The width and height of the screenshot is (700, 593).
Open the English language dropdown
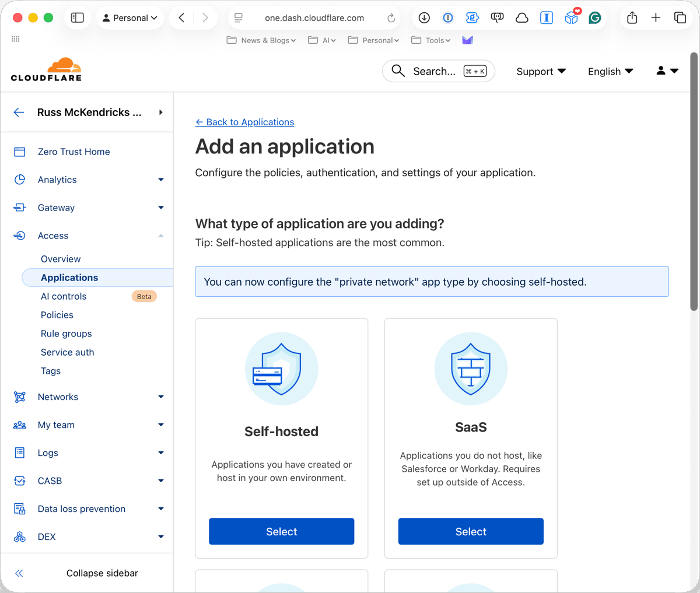click(x=610, y=71)
